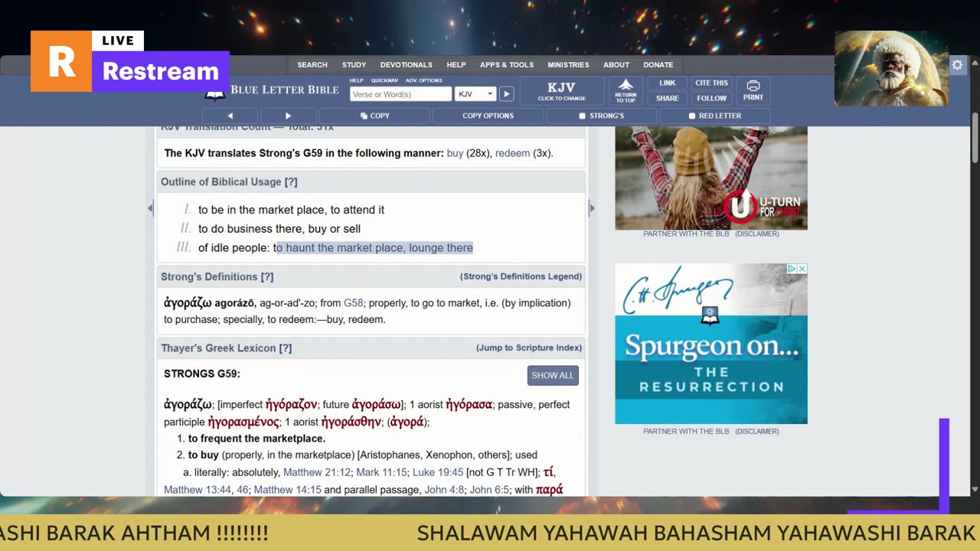Image resolution: width=980 pixels, height=551 pixels.
Task: Click Disclaimer under Spurgeon ad
Action: tap(757, 432)
